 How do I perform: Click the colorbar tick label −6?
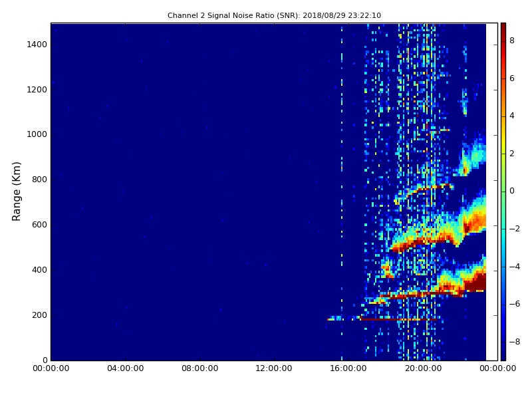(514, 304)
